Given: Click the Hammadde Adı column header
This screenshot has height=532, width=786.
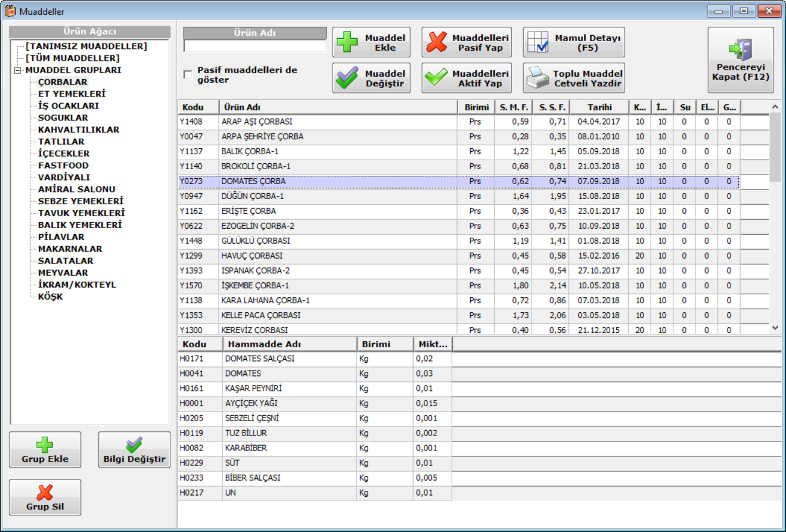Looking at the screenshot, I should click(x=290, y=344).
